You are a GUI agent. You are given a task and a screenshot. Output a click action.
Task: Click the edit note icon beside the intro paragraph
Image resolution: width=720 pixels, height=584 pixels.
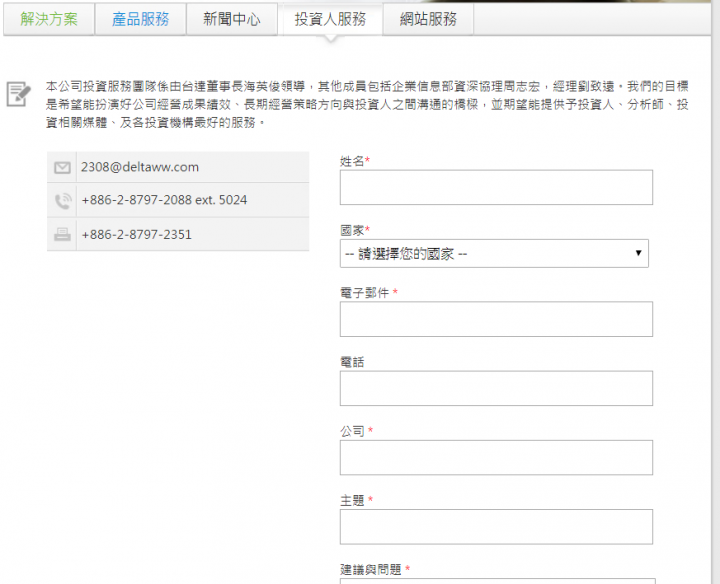pos(18,94)
